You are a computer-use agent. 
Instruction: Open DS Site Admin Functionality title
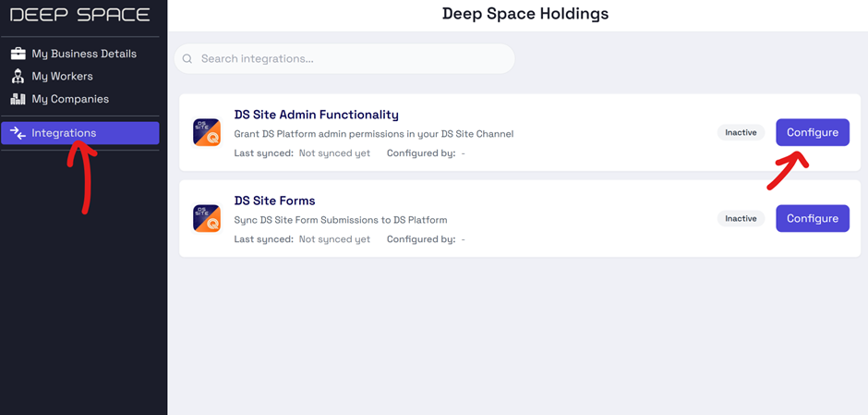tap(316, 115)
